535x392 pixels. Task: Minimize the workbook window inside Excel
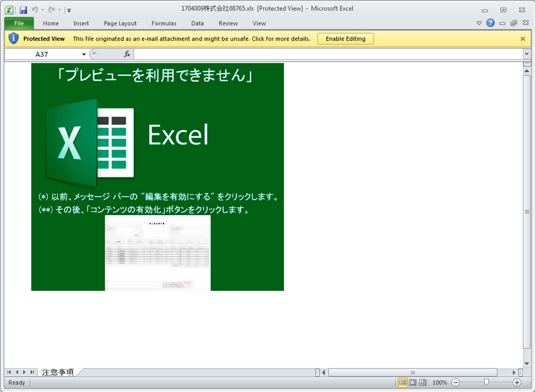pyautogui.click(x=502, y=23)
